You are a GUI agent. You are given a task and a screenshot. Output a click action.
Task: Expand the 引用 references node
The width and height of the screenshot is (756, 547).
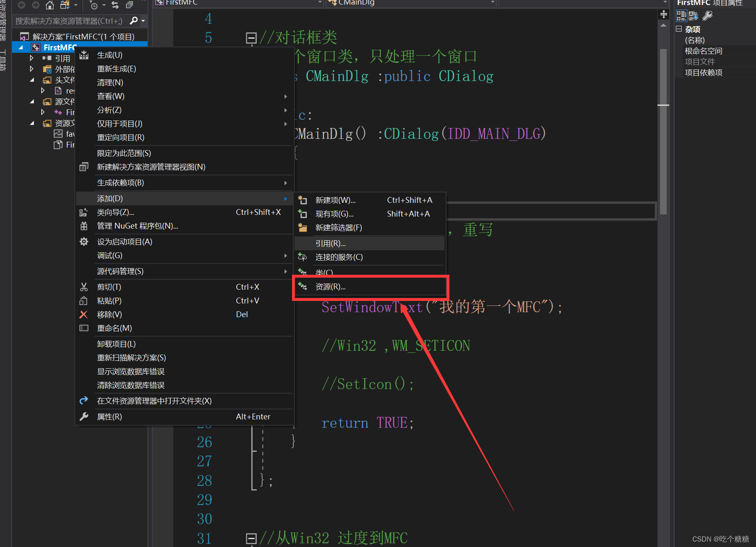point(32,58)
